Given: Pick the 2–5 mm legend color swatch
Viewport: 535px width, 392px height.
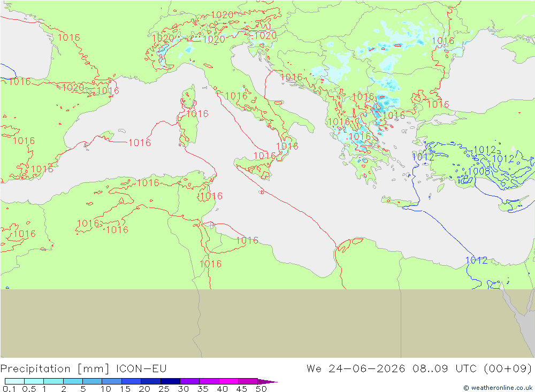Looking at the screenshot, I should pos(73,381).
